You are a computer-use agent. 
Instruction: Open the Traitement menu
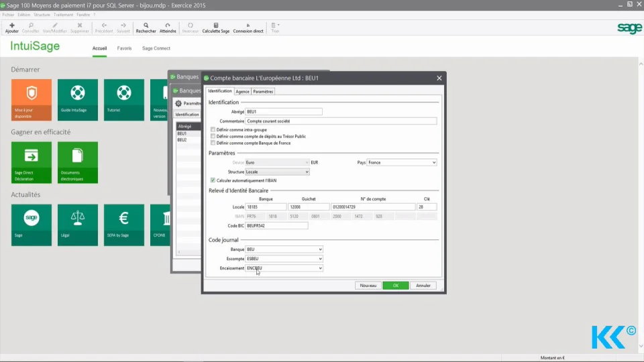click(63, 15)
